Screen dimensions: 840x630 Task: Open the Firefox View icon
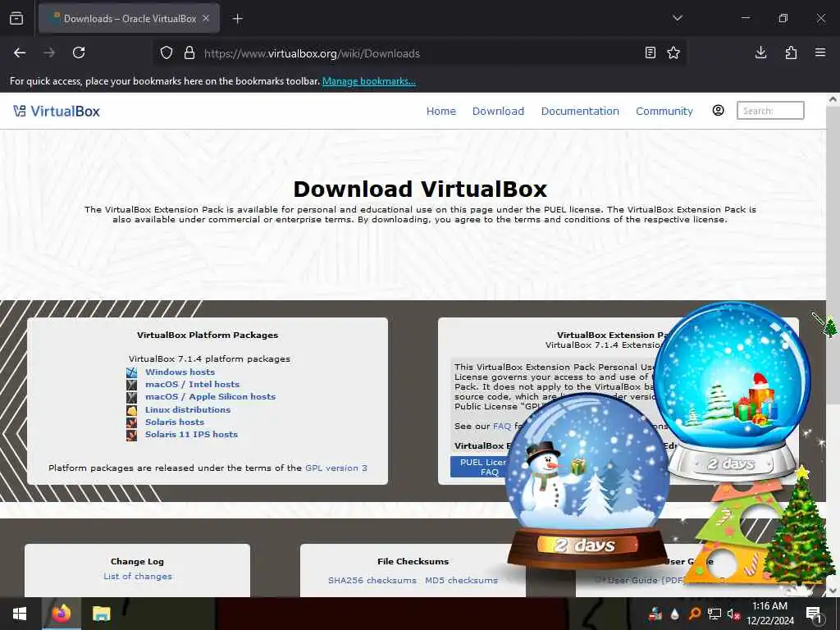(x=16, y=19)
